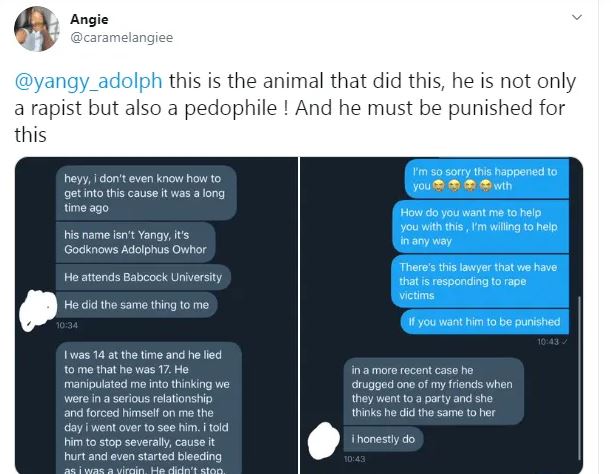Click the "i honestly do" reply bubble
The width and height of the screenshot is (611, 474).
pyautogui.click(x=379, y=438)
